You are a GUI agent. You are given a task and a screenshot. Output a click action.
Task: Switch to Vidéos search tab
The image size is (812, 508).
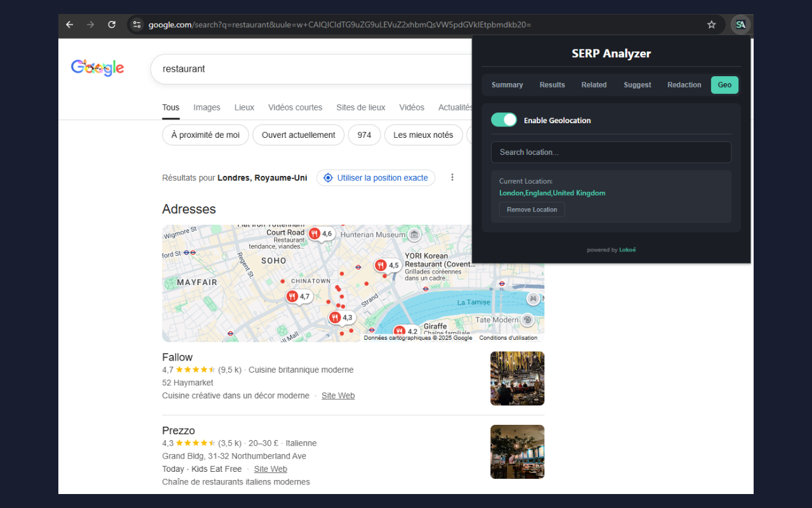[412, 107]
